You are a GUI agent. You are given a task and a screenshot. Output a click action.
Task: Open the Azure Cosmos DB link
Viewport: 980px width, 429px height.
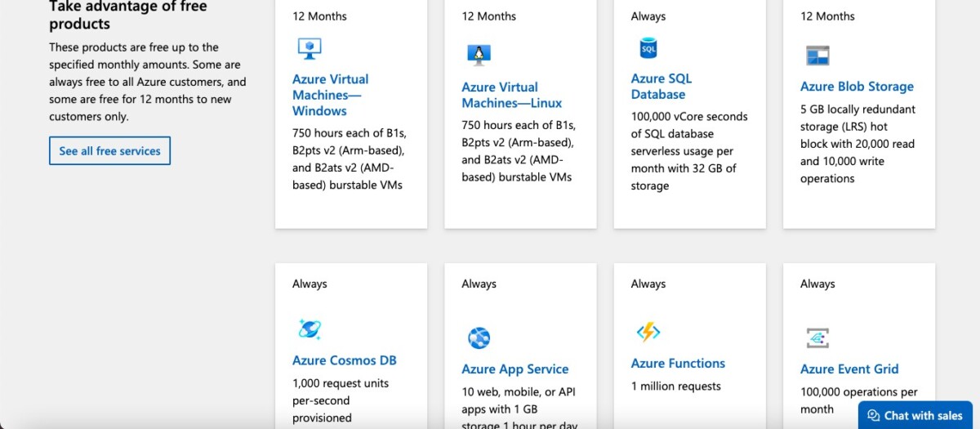[345, 360]
